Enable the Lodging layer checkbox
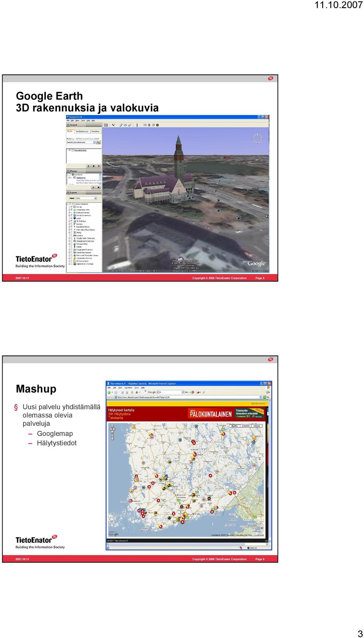The width and height of the screenshot is (364, 638). click(71, 235)
